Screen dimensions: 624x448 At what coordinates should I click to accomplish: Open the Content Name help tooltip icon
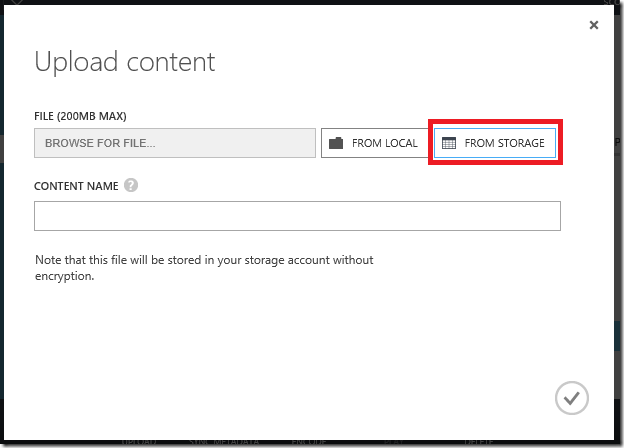click(x=131, y=185)
